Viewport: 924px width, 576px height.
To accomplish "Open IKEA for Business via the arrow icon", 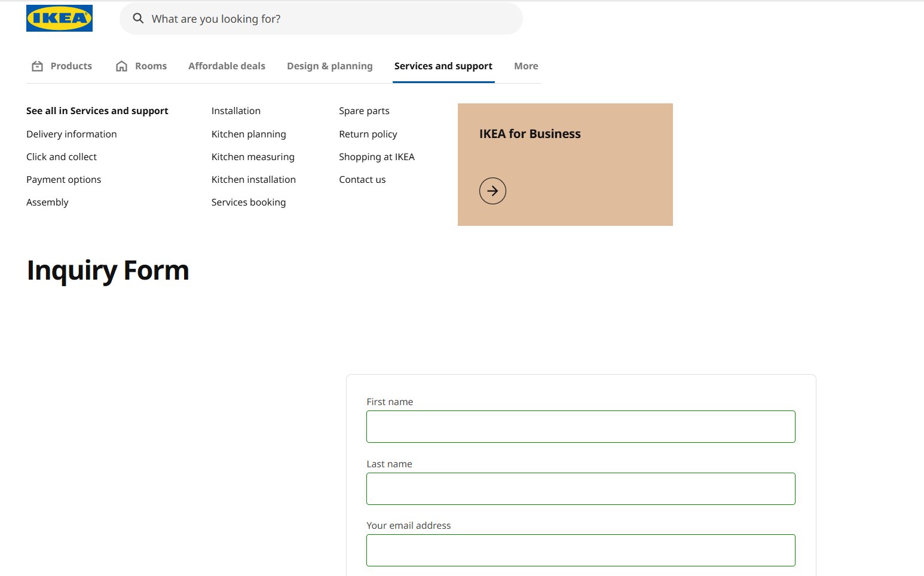I will 492,191.
